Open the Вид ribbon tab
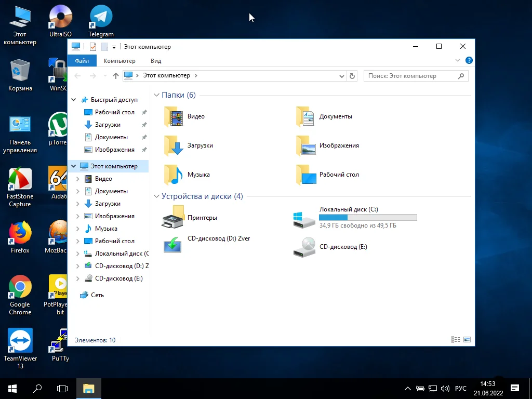Image resolution: width=532 pixels, height=399 pixels. tap(156, 61)
